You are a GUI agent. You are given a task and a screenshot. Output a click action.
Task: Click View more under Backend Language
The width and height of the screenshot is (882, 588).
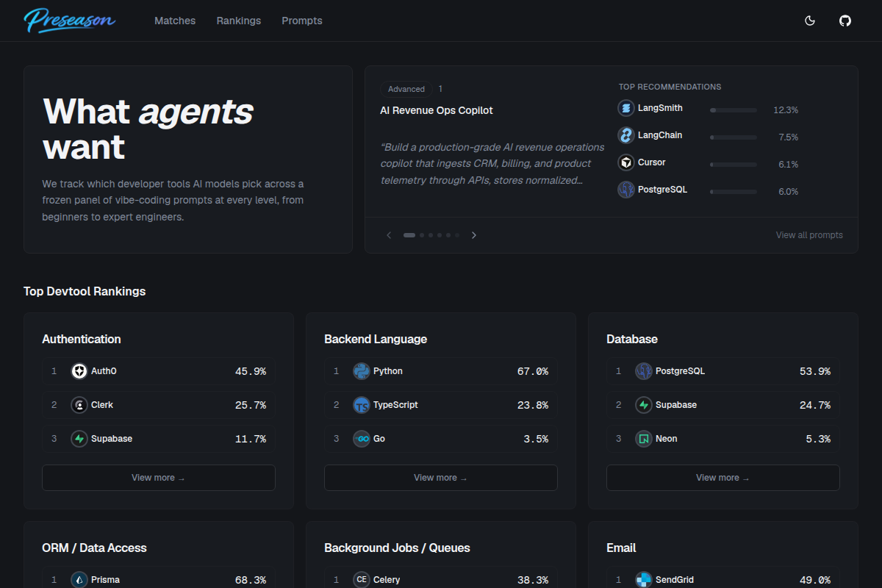(x=441, y=478)
